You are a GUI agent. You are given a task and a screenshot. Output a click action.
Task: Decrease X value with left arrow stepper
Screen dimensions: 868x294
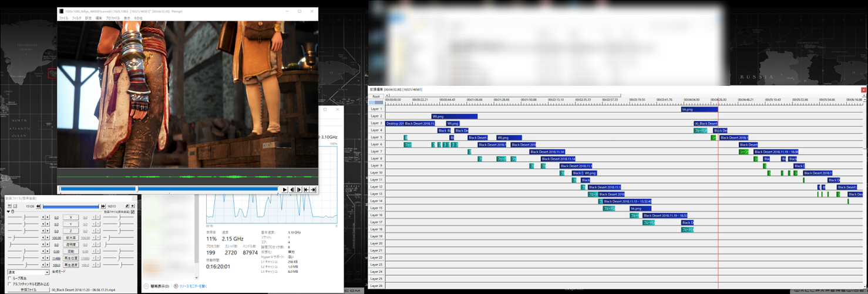tap(43, 218)
